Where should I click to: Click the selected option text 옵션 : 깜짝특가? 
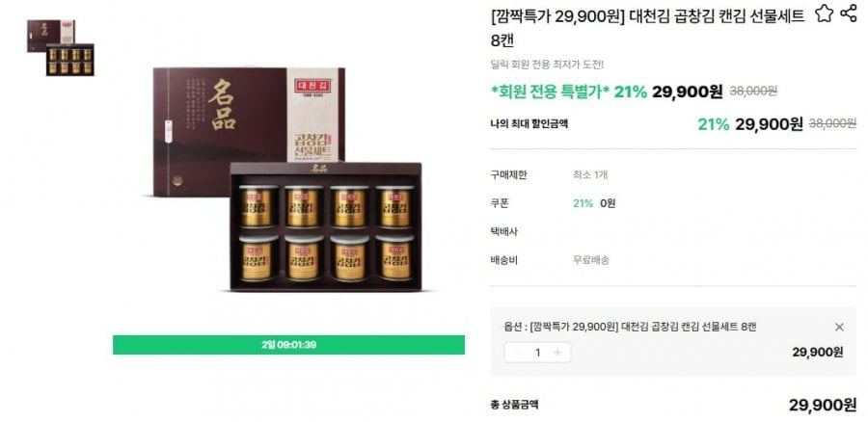630,327
